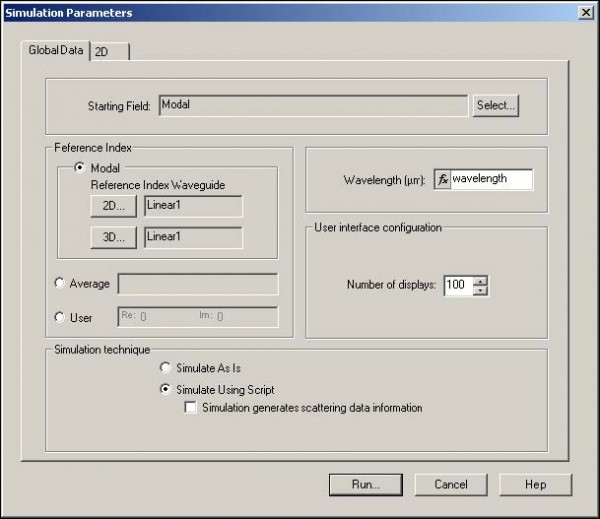Click the Starting Field Modal box

pyautogui.click(x=313, y=105)
